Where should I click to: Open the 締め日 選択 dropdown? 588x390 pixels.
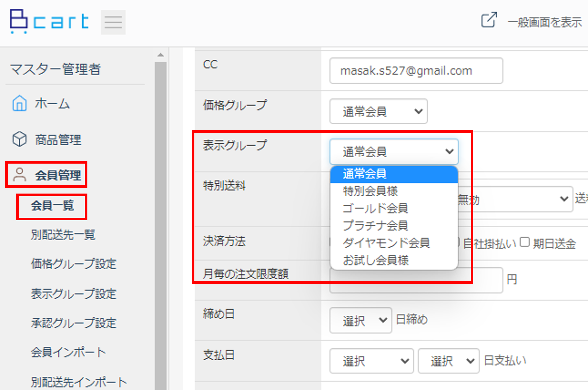[360, 320]
